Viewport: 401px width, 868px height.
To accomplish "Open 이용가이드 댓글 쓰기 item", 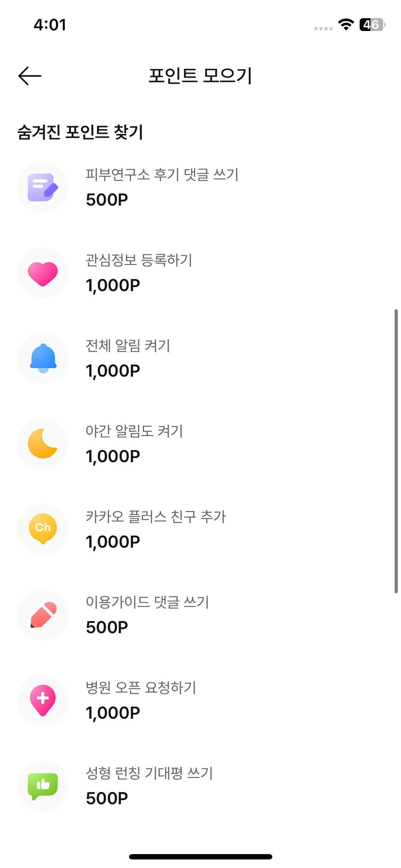I will (200, 615).
